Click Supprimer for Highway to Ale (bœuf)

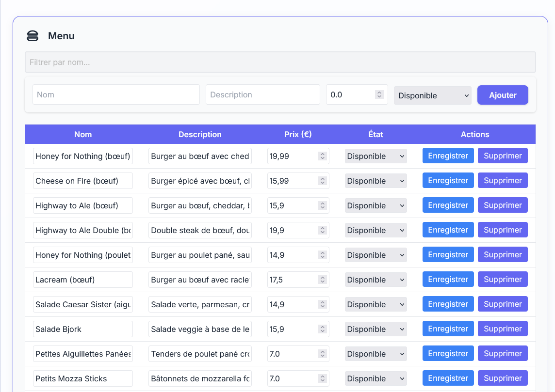(x=503, y=205)
